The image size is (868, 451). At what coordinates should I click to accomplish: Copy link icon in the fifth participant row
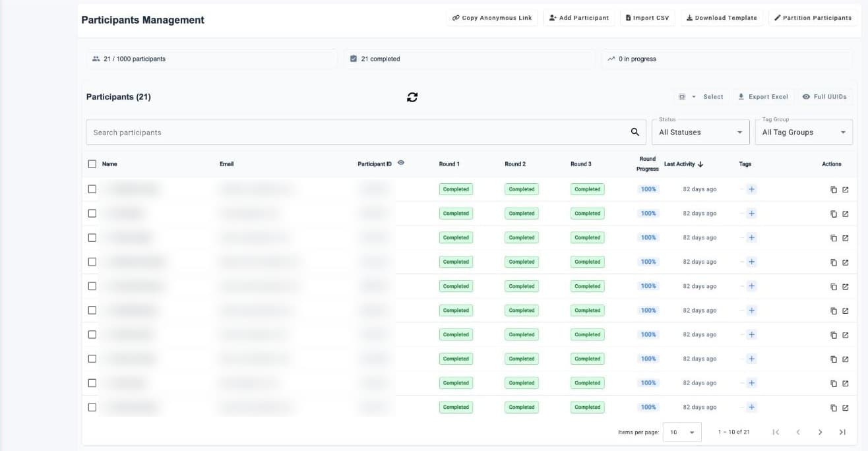pyautogui.click(x=834, y=287)
